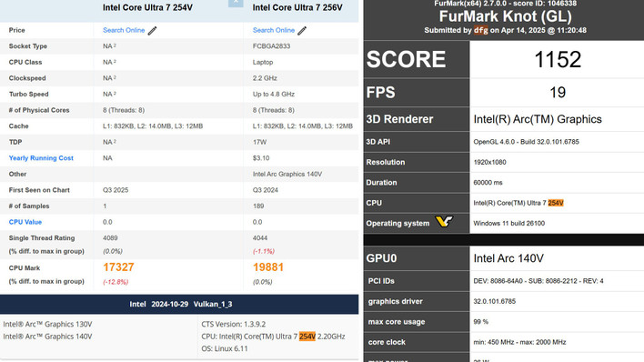Click the Q3 2025 first seen value
The image size is (644, 362).
pos(116,190)
